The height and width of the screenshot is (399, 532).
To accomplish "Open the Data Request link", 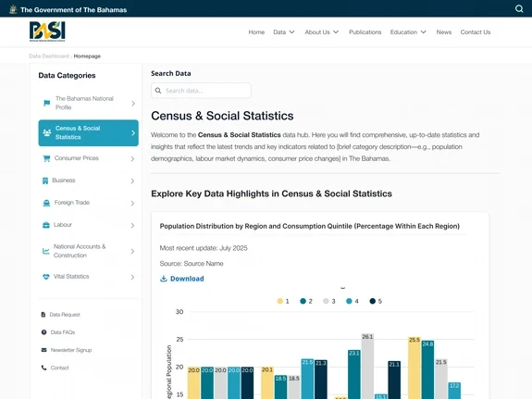I will pos(65,315).
